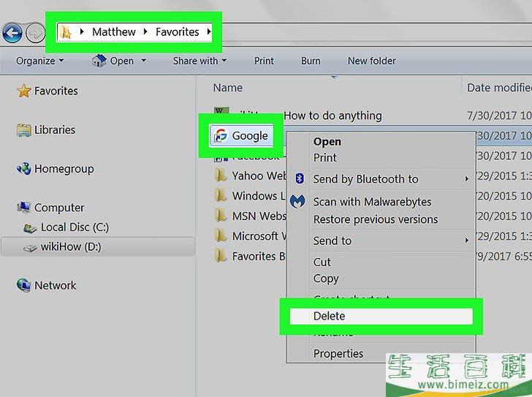Screen dimensions: 532x397
Task: Select the MSN Webs folder name
Action: coord(259,216)
